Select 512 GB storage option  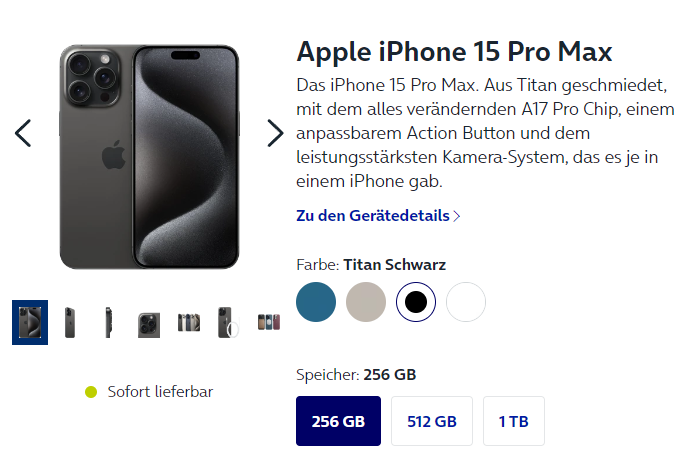tap(432, 421)
